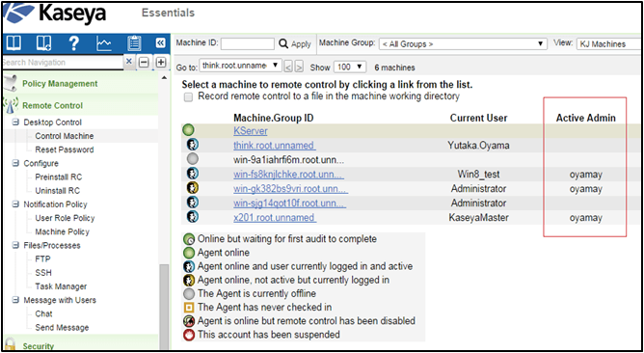Image resolution: width=644 pixels, height=353 pixels.
Task: Enable Record remote control checkbox
Action: [188, 97]
